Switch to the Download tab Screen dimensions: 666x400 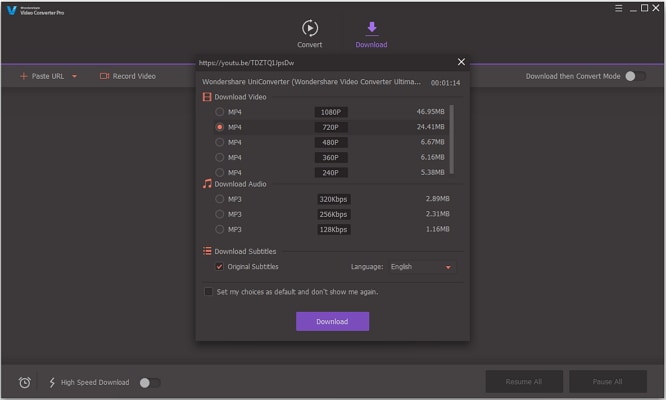371,34
